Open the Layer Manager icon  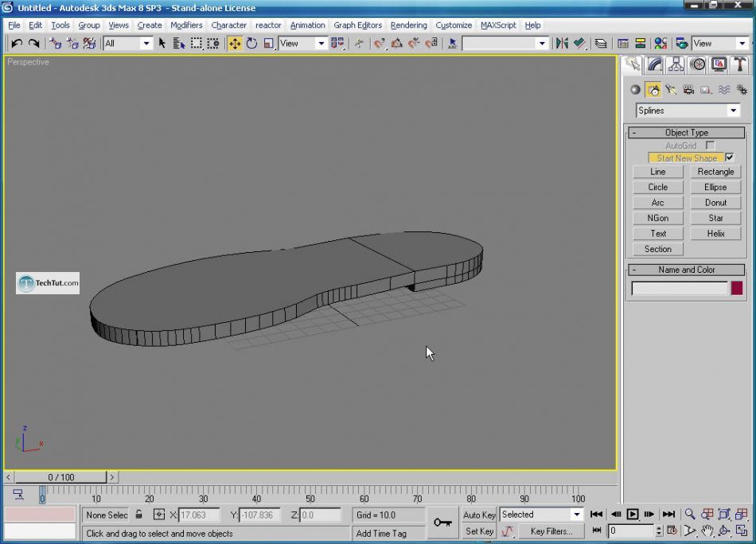(x=601, y=44)
